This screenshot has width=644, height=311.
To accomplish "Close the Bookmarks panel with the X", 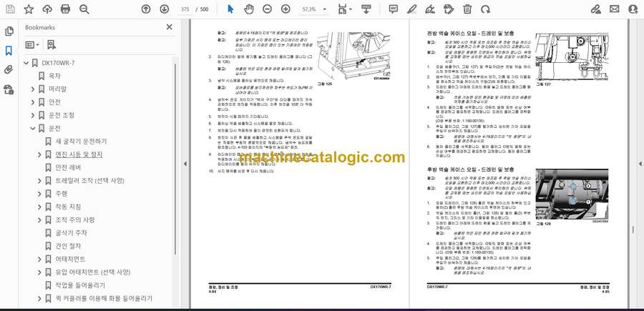I will click(x=169, y=27).
